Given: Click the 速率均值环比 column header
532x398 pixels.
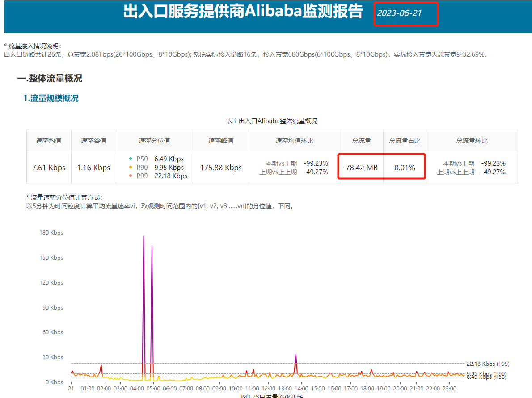Looking at the screenshot, I should click(294, 141).
